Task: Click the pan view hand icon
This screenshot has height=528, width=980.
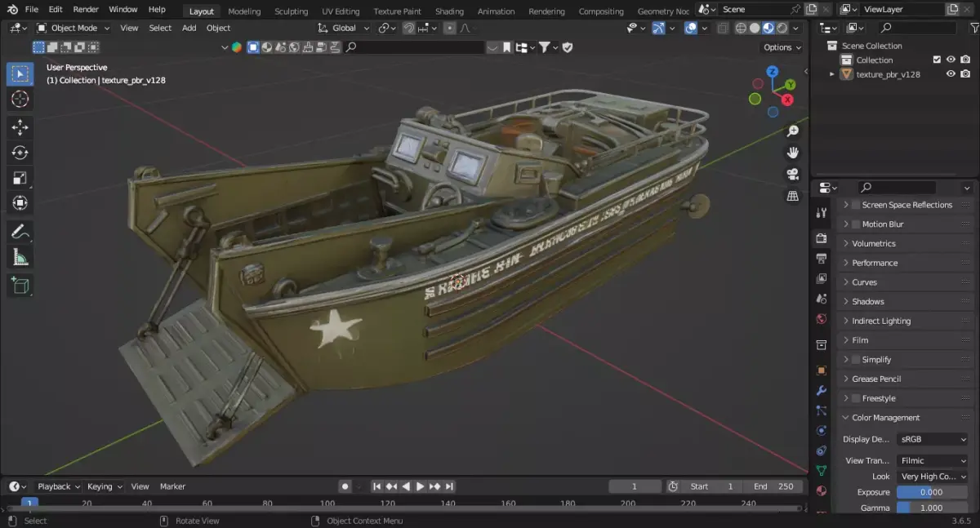Action: (x=792, y=153)
